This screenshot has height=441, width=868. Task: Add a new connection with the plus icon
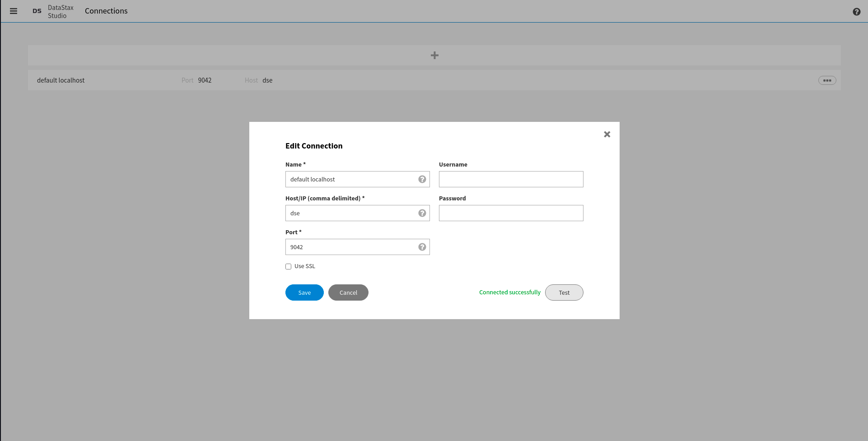(434, 55)
